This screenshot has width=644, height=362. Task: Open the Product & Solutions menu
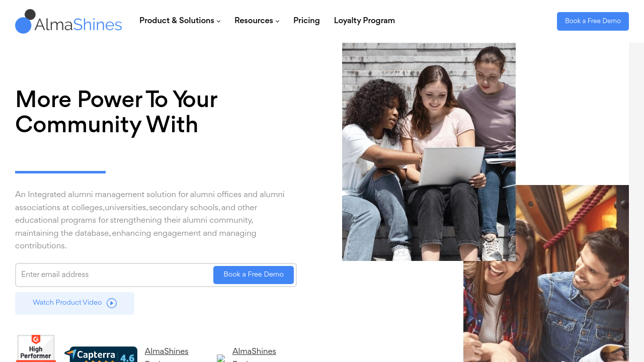point(180,21)
